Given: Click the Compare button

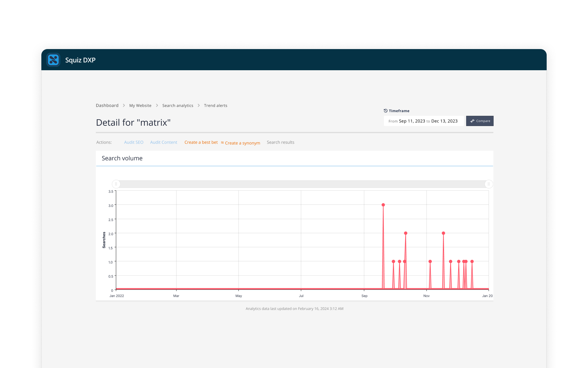Looking at the screenshot, I should click(x=480, y=121).
